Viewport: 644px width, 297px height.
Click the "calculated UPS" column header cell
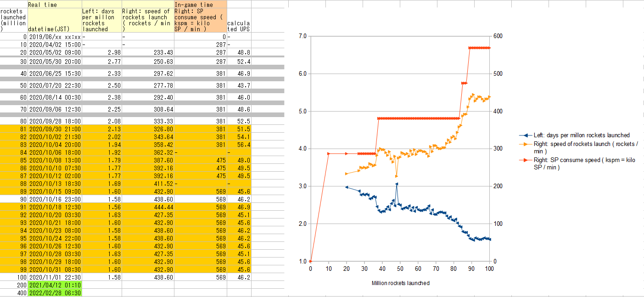coord(239,26)
